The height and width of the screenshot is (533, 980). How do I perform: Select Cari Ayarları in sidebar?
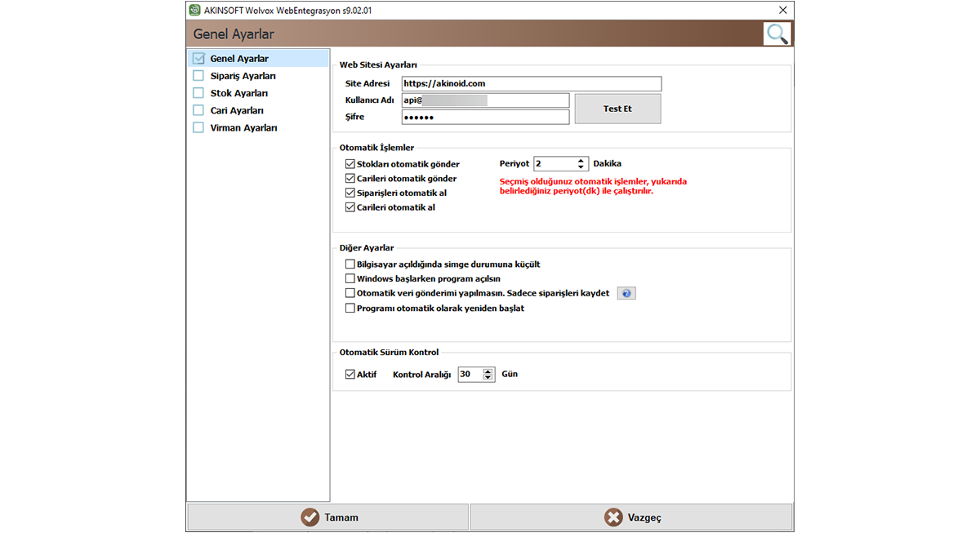pos(236,110)
